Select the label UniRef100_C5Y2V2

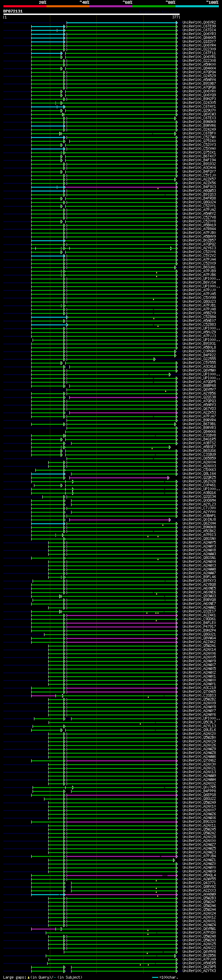pyautogui.click(x=199, y=256)
